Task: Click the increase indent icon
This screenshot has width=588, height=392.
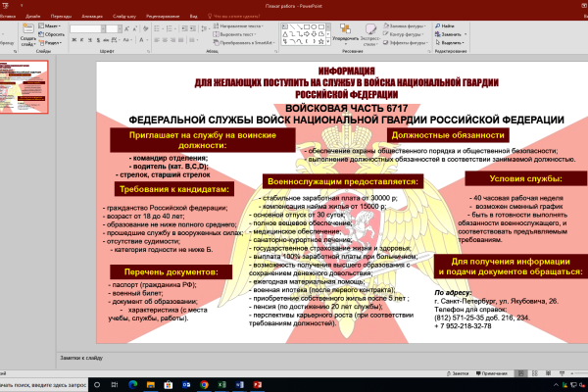Action: pos(193,28)
